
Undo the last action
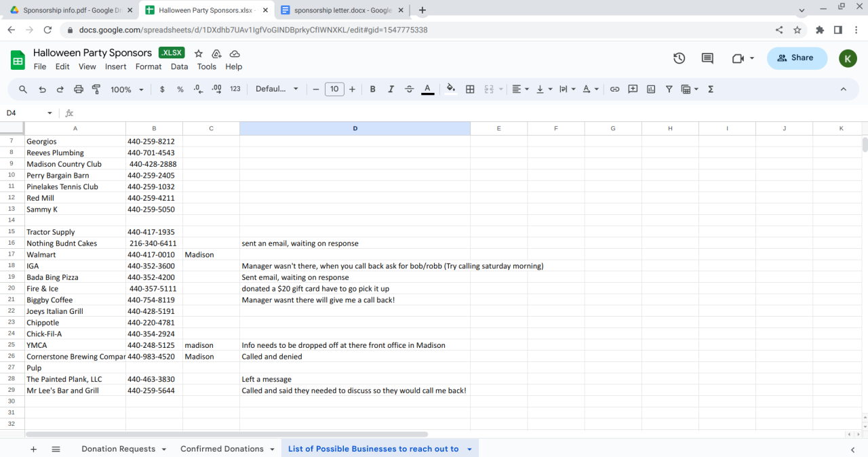[x=42, y=90]
